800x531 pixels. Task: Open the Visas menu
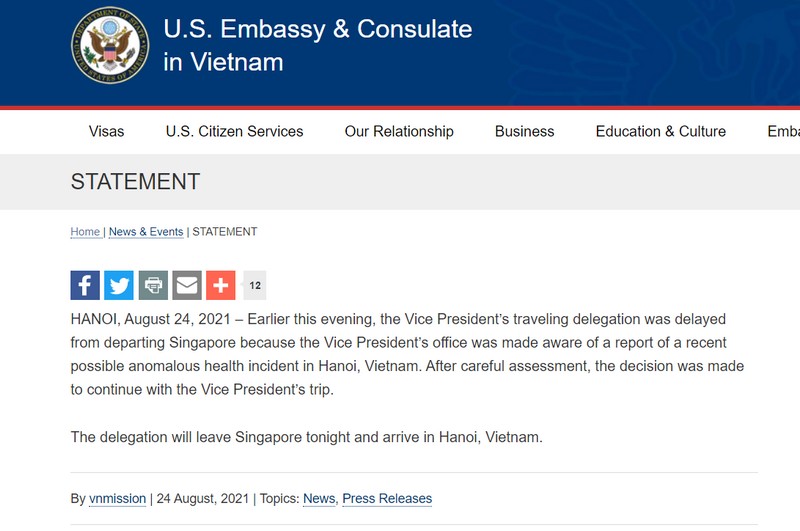[106, 132]
